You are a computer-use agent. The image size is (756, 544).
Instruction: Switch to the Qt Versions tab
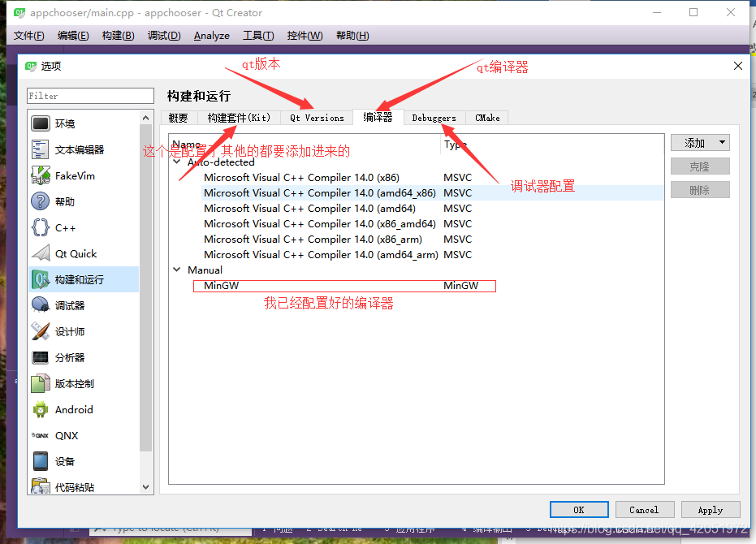coord(317,119)
